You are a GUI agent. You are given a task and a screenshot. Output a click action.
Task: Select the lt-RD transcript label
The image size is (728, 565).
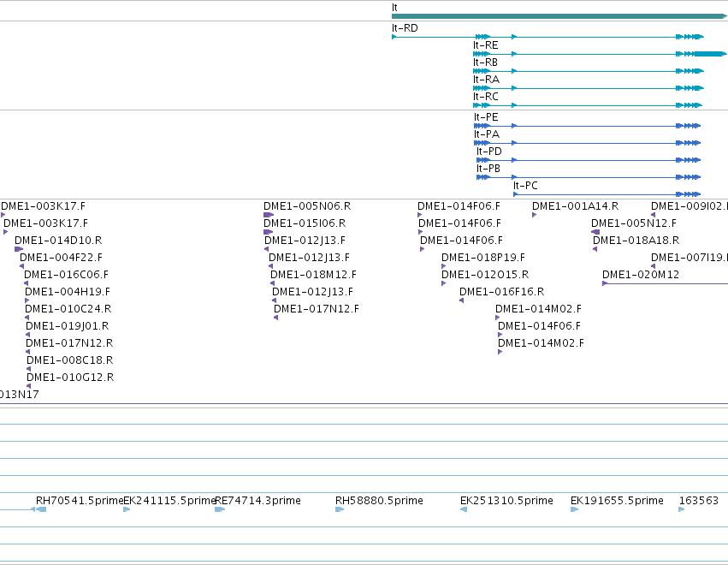[x=405, y=28]
